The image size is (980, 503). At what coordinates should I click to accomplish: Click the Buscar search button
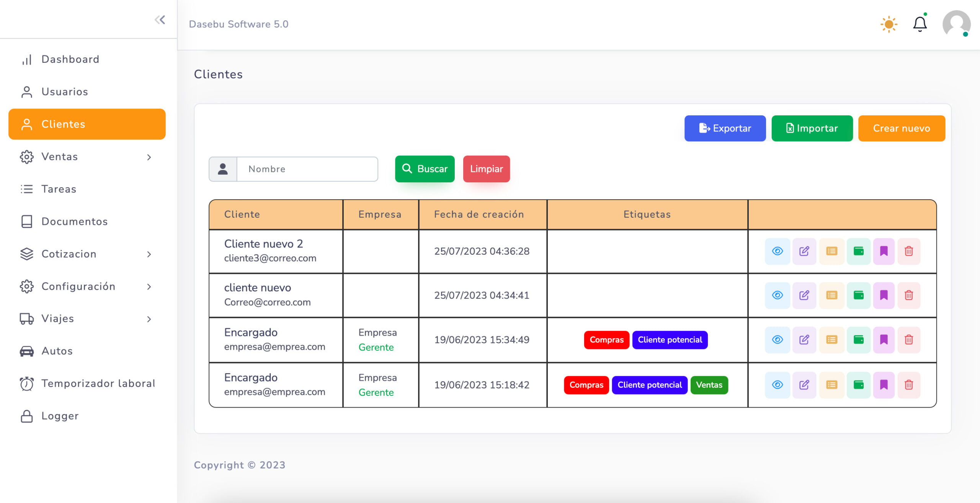pyautogui.click(x=425, y=169)
